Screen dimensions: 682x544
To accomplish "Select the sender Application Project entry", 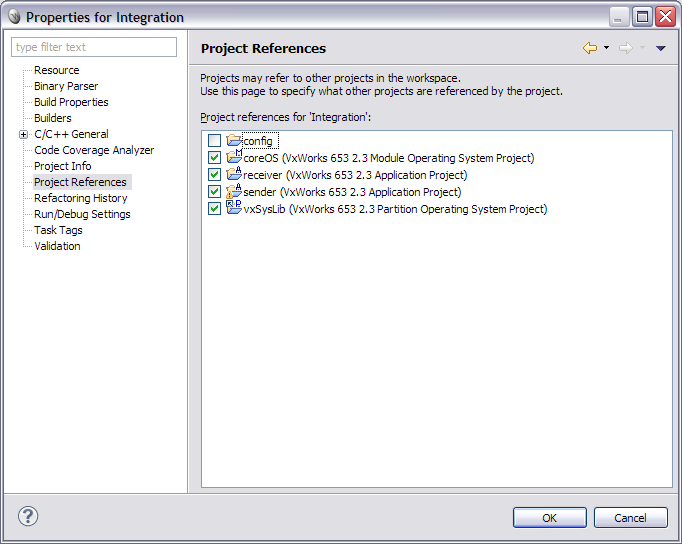I will click(x=352, y=192).
